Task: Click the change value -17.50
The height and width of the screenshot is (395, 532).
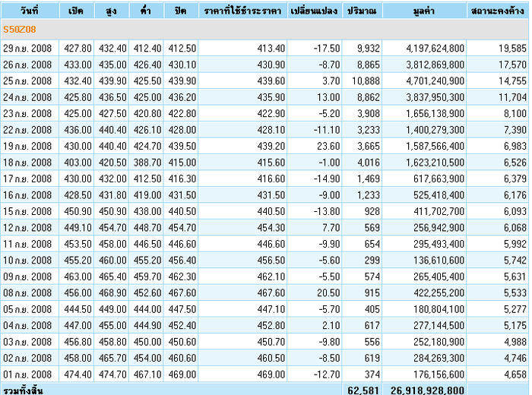Action: [x=327, y=49]
